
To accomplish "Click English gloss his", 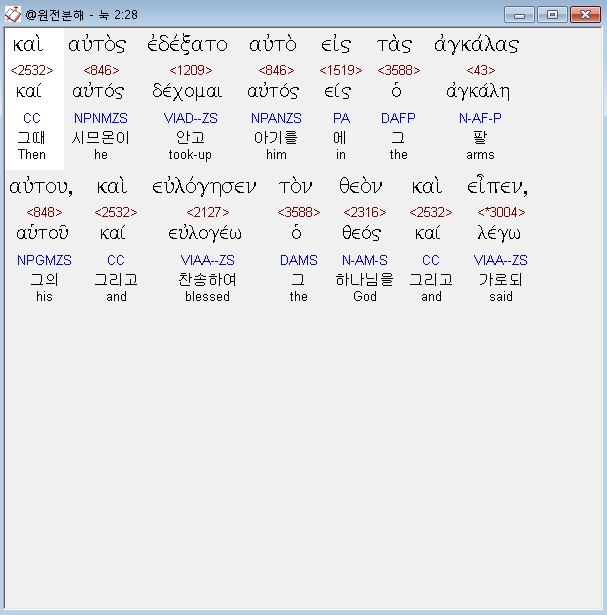I will [44, 297].
